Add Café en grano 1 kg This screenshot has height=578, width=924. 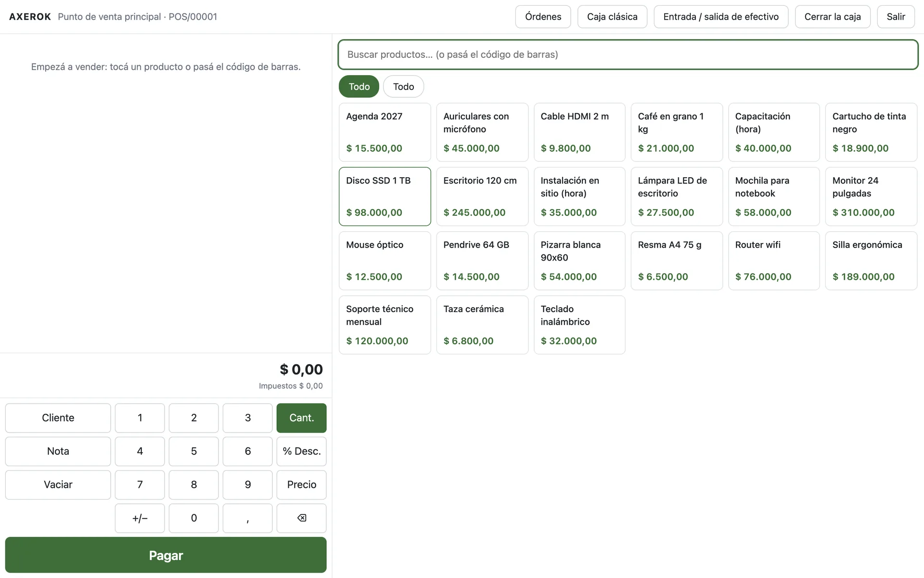point(677,132)
